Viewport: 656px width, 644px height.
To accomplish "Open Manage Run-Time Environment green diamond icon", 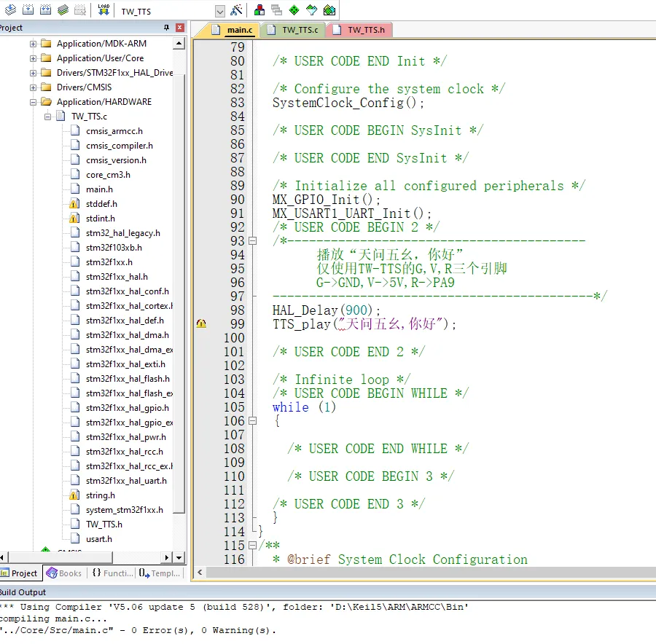I will click(x=294, y=10).
